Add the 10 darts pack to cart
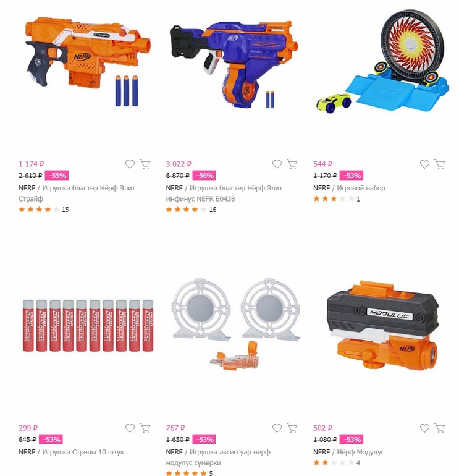Viewport: 459px width, 476px height. point(145,428)
